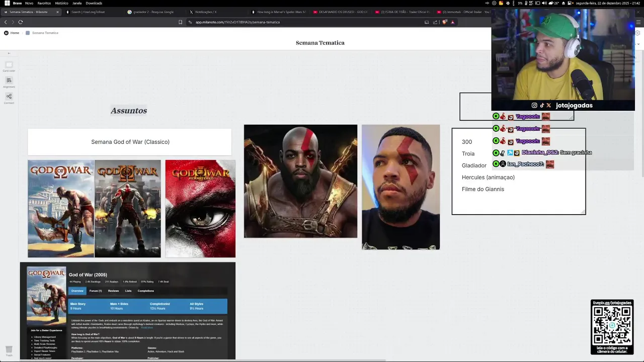This screenshot has height=362, width=644.
Task: Open the Novo menu
Action: tap(29, 3)
